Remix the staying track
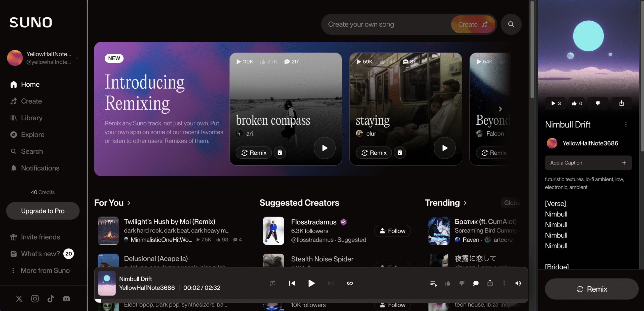The height and width of the screenshot is (311, 644). pos(374,153)
